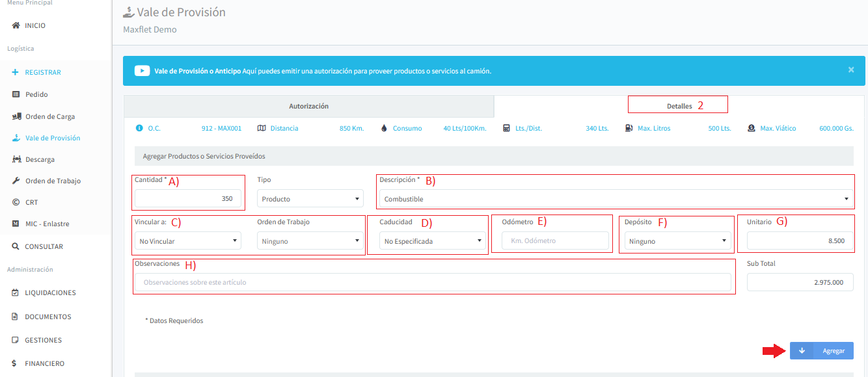868x377 pixels.
Task: Click the home icon beside INICIO
Action: [x=16, y=26]
